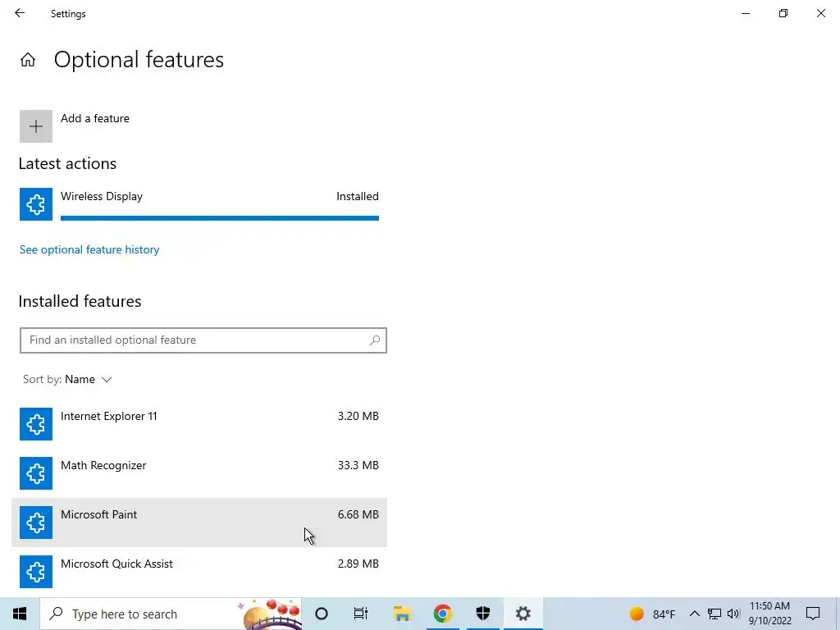This screenshot has height=630, width=840.
Task: Click the Wireless Display puzzle icon
Action: (x=36, y=204)
